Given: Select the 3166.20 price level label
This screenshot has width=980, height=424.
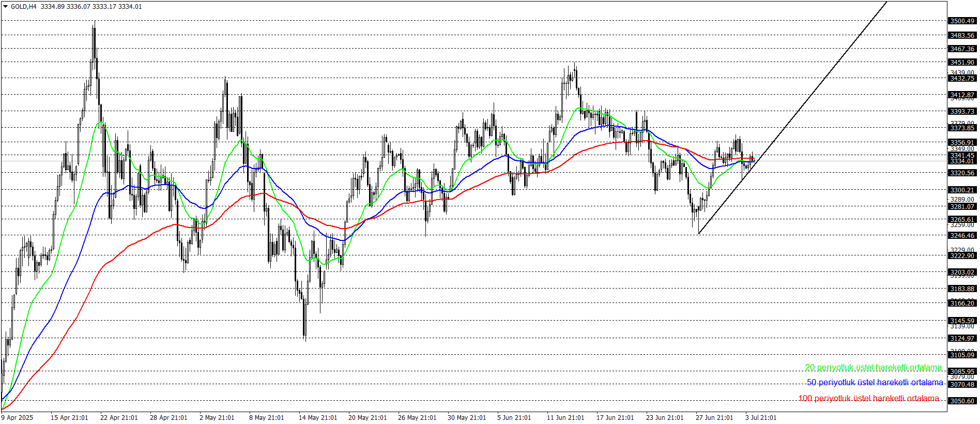Looking at the screenshot, I should point(962,304).
